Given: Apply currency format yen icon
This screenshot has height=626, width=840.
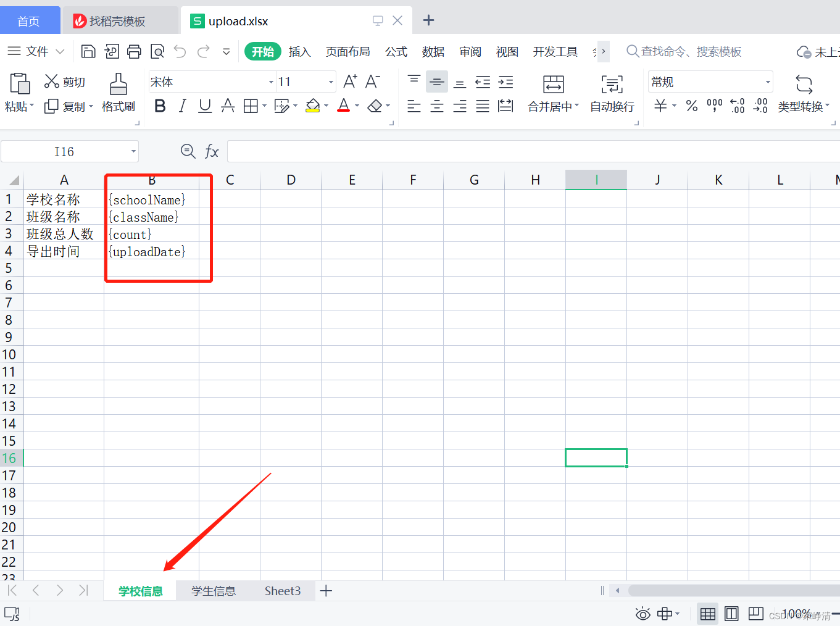Looking at the screenshot, I should 660,106.
